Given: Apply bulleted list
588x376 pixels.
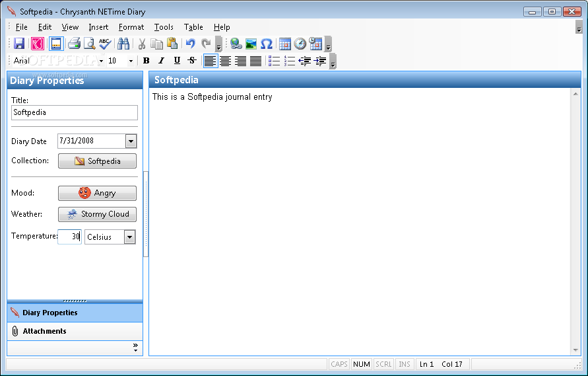Looking at the screenshot, I should (274, 61).
